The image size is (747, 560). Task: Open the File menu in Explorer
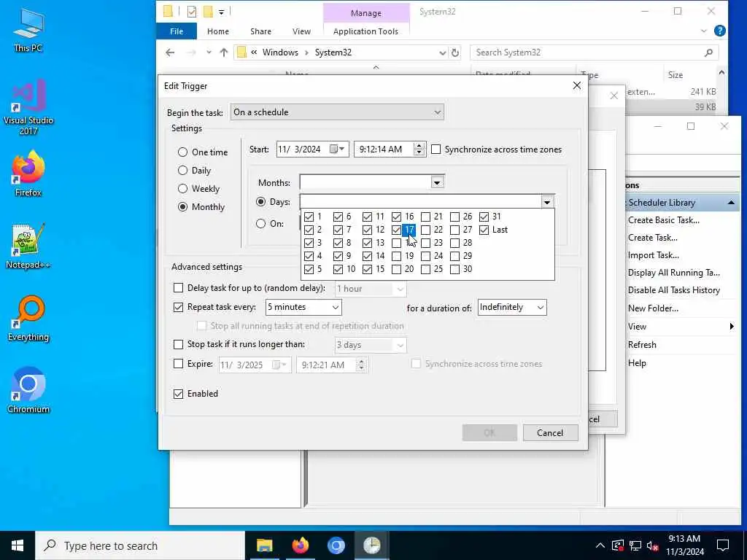click(177, 31)
